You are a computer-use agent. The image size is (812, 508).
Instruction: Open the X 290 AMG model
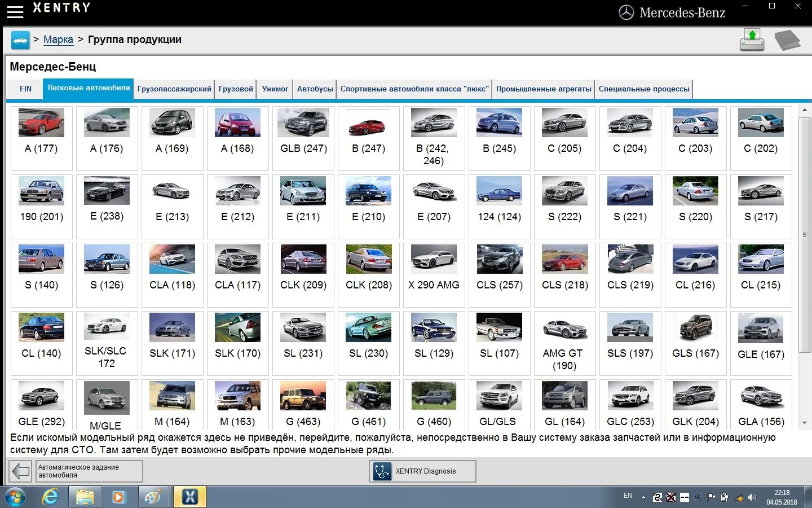point(434,275)
